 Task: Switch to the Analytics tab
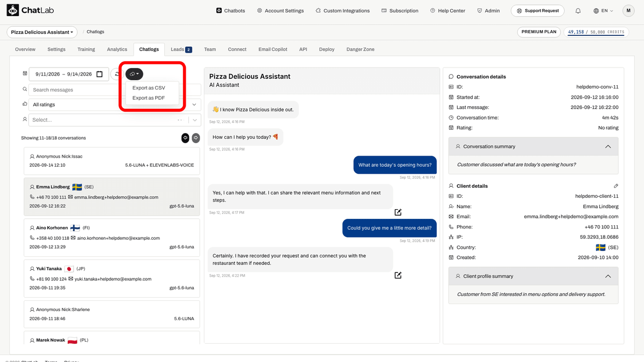tap(117, 49)
